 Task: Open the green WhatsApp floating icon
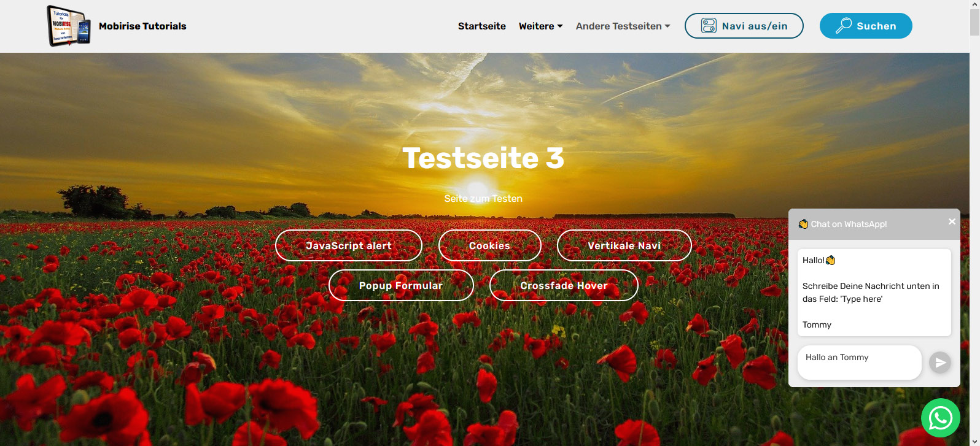pyautogui.click(x=941, y=418)
